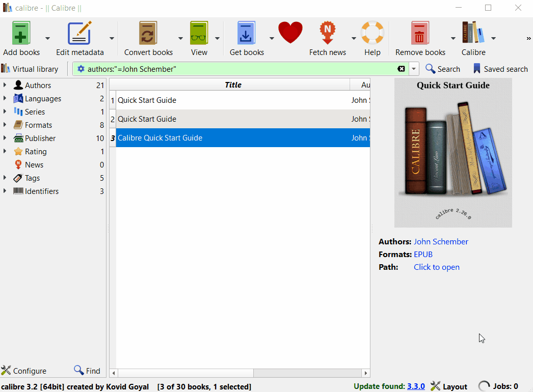Open the Virtual library button
533x392 pixels.
pyautogui.click(x=30, y=69)
